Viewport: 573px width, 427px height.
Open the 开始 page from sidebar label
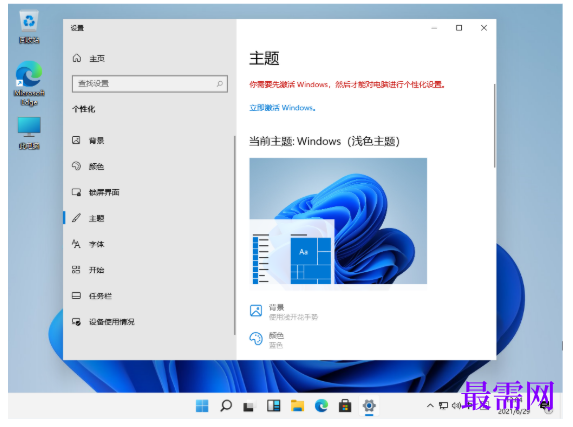96,270
